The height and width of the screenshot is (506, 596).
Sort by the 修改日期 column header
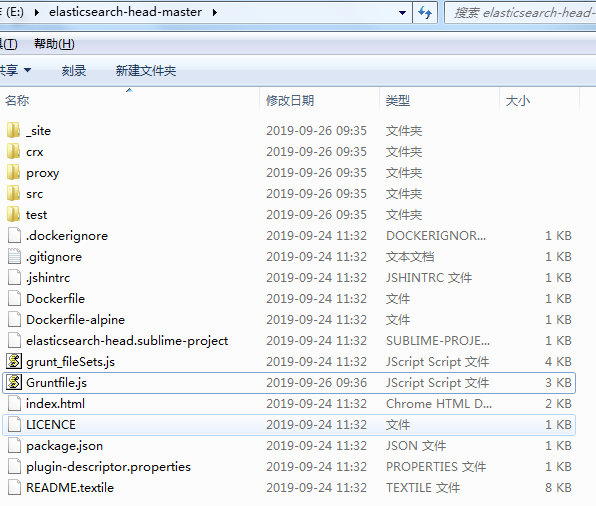[x=320, y=100]
